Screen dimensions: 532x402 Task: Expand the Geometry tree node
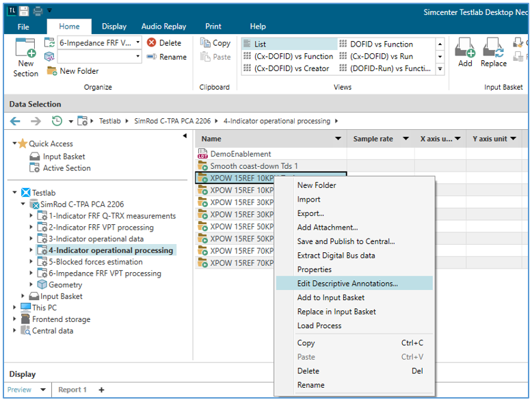(x=31, y=285)
